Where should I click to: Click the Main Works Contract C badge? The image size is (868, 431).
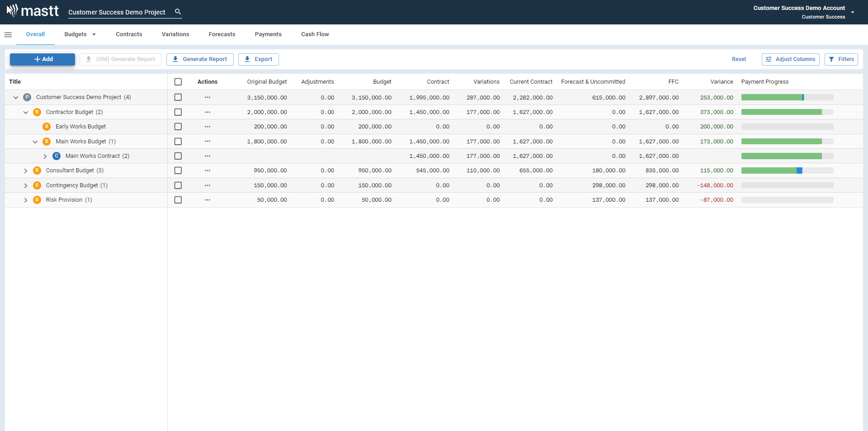57,156
